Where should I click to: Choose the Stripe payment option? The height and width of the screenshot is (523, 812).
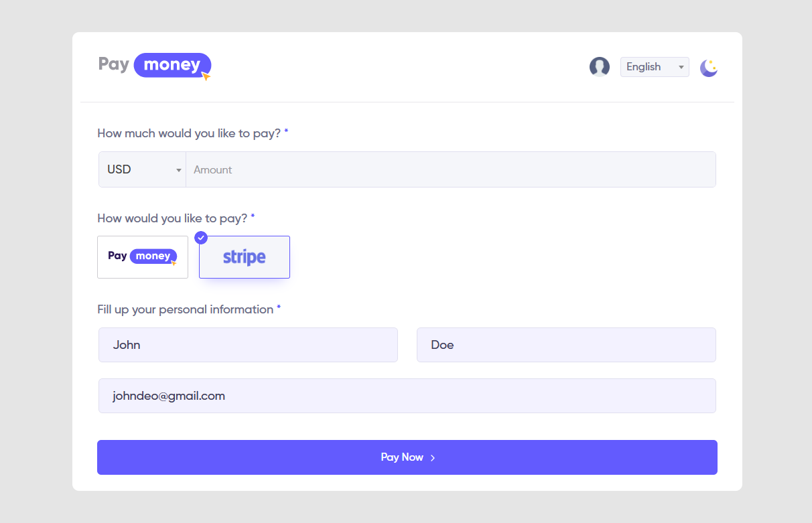(245, 257)
